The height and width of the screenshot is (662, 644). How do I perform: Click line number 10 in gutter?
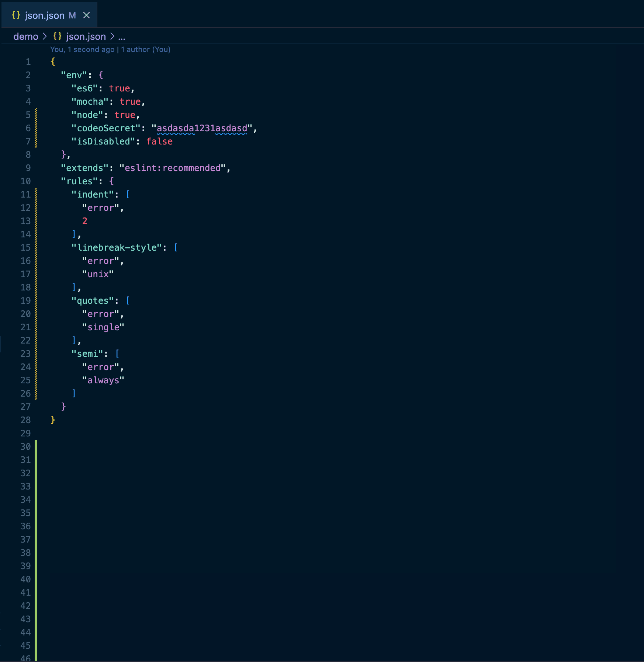[x=25, y=181]
